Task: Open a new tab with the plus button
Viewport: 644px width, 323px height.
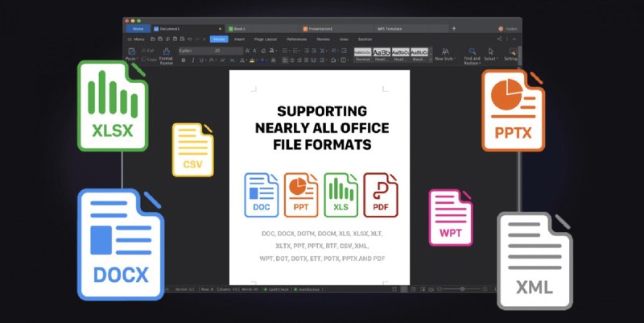Action: [x=454, y=29]
